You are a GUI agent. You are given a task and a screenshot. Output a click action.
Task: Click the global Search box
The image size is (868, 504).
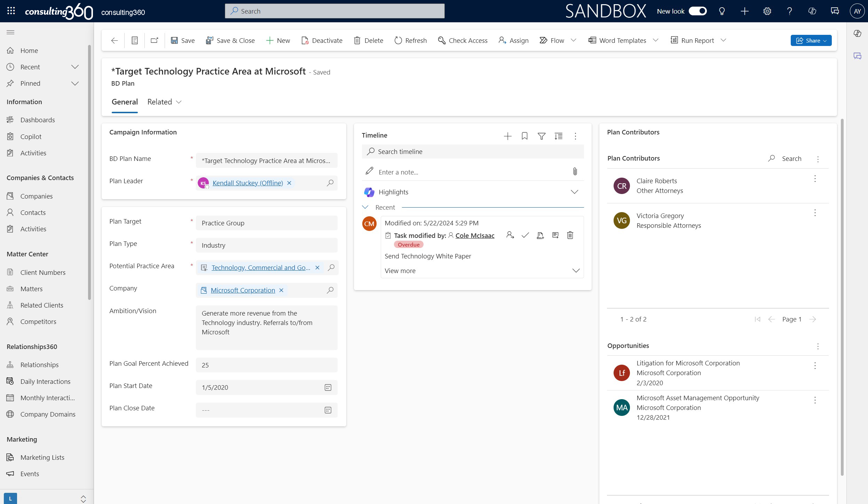point(334,11)
